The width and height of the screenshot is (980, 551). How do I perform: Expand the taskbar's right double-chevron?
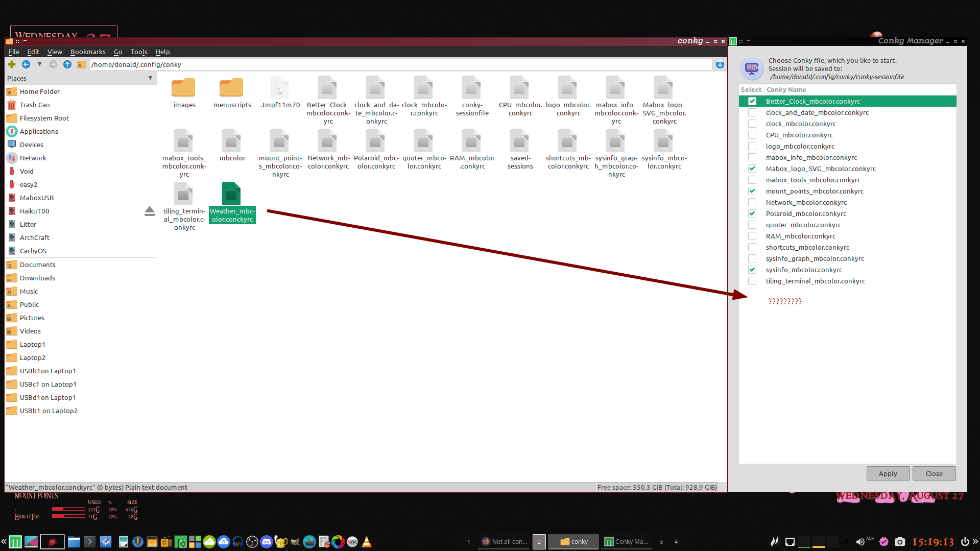click(975, 542)
